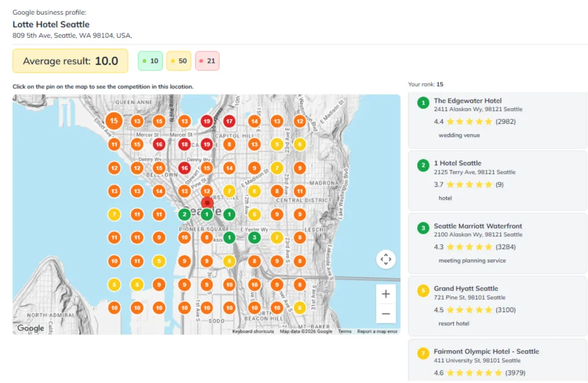Click the red badge showing 21

click(x=208, y=61)
